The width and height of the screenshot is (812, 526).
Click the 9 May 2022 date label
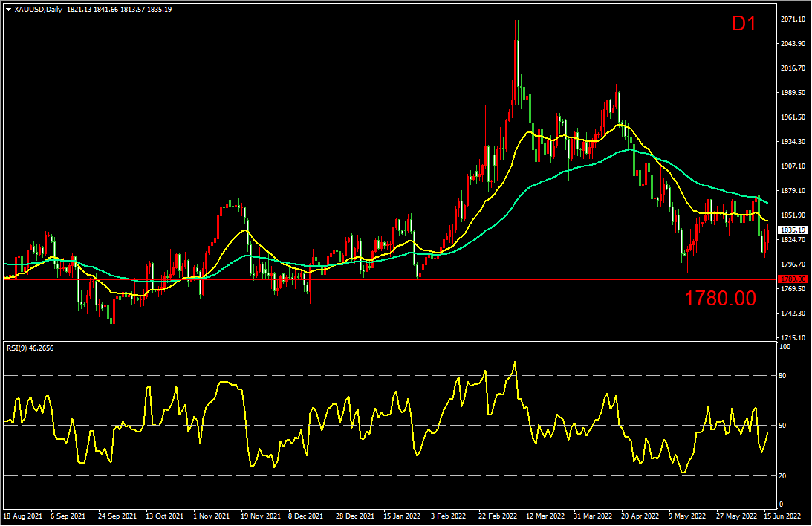pyautogui.click(x=687, y=516)
